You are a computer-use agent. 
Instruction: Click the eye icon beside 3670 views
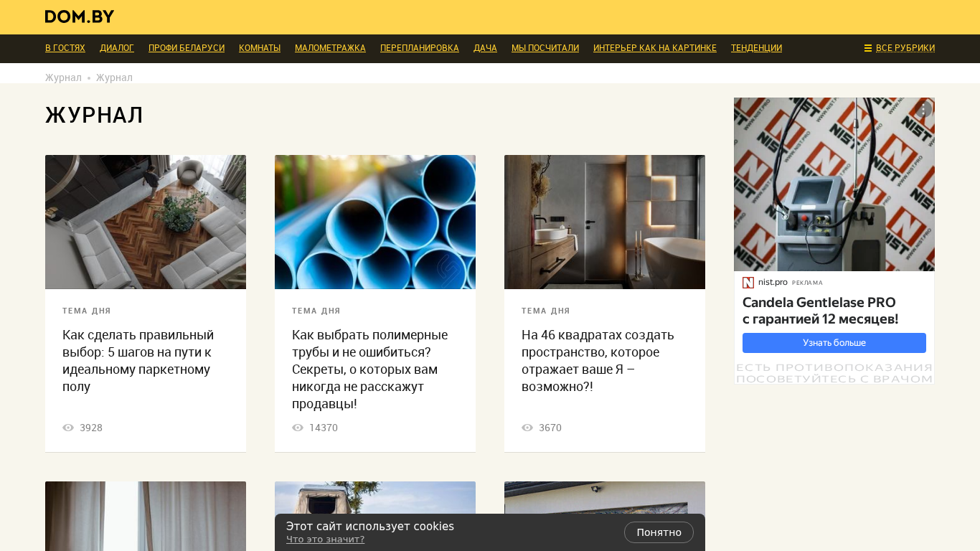coord(527,428)
